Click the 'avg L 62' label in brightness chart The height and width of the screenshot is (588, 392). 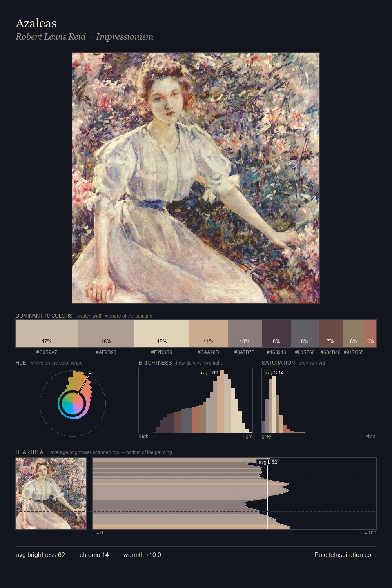pyautogui.click(x=209, y=373)
